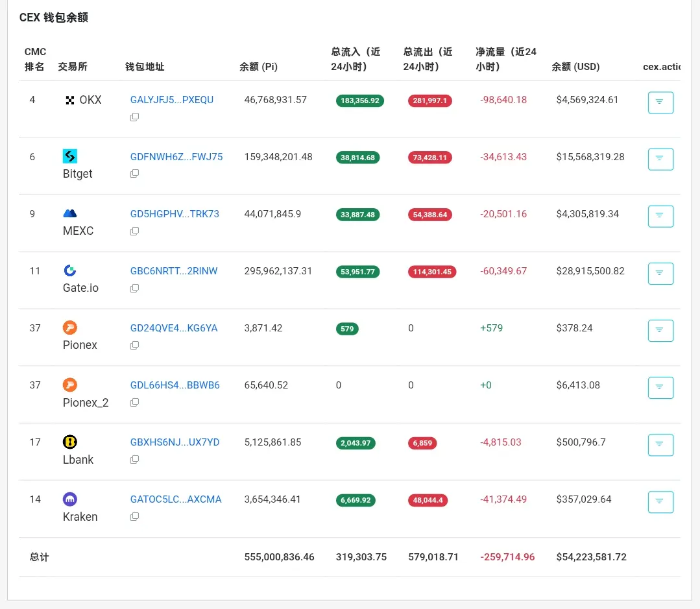Select total balance 555,000,836.46
700x609 pixels.
pos(279,557)
